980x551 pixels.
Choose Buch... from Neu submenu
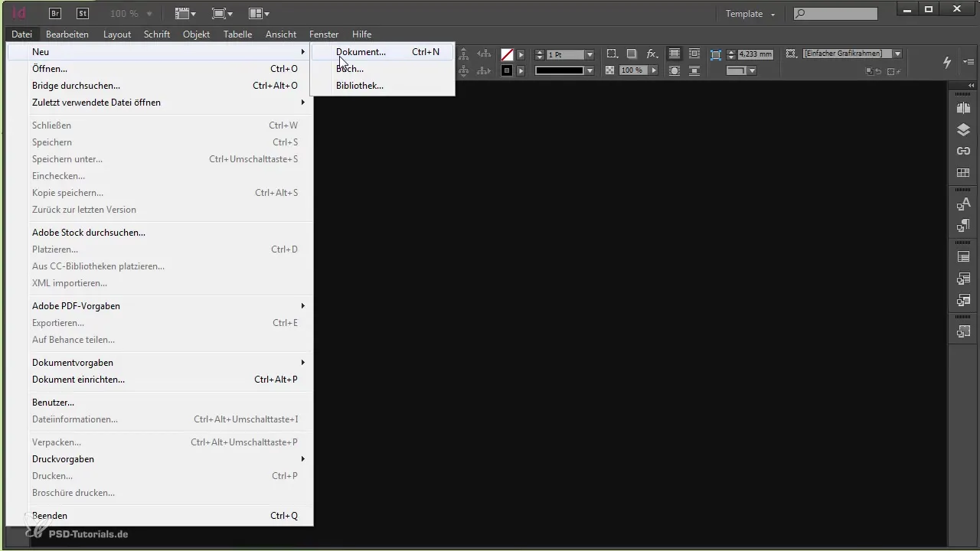click(x=382, y=69)
